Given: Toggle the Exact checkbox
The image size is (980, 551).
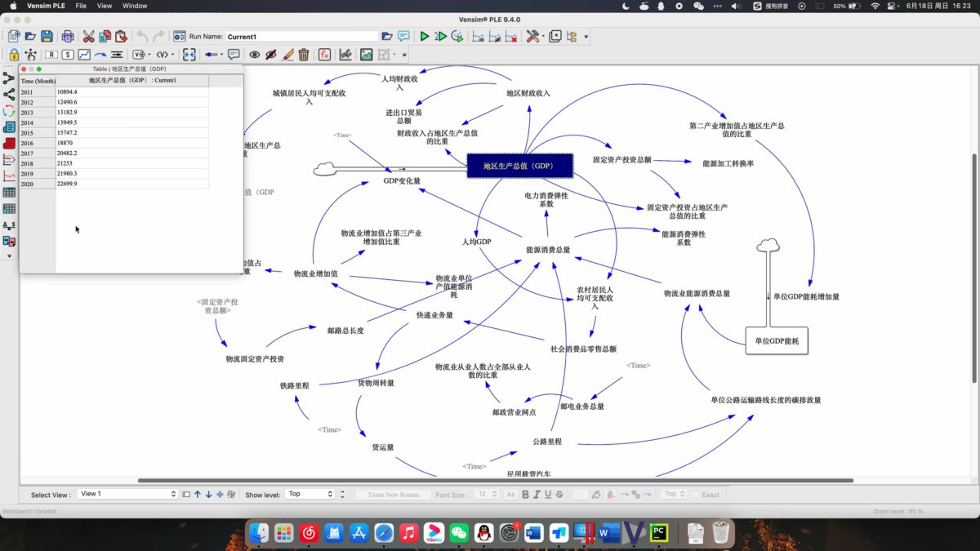Looking at the screenshot, I should pos(697,495).
